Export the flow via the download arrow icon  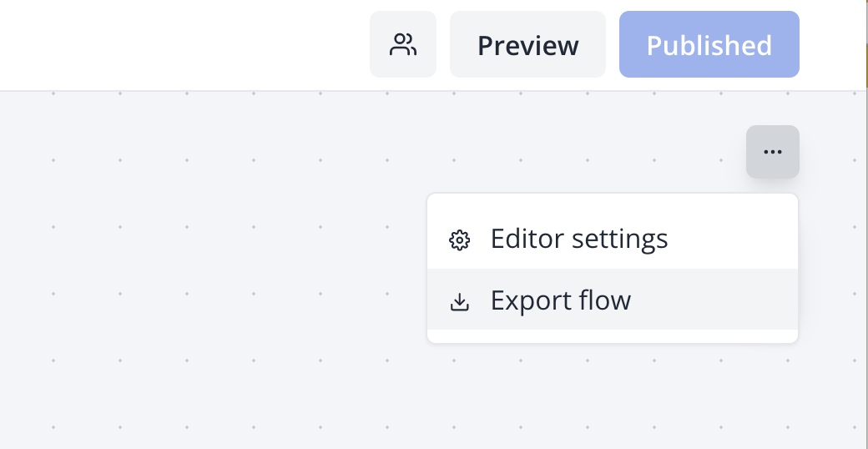point(459,300)
